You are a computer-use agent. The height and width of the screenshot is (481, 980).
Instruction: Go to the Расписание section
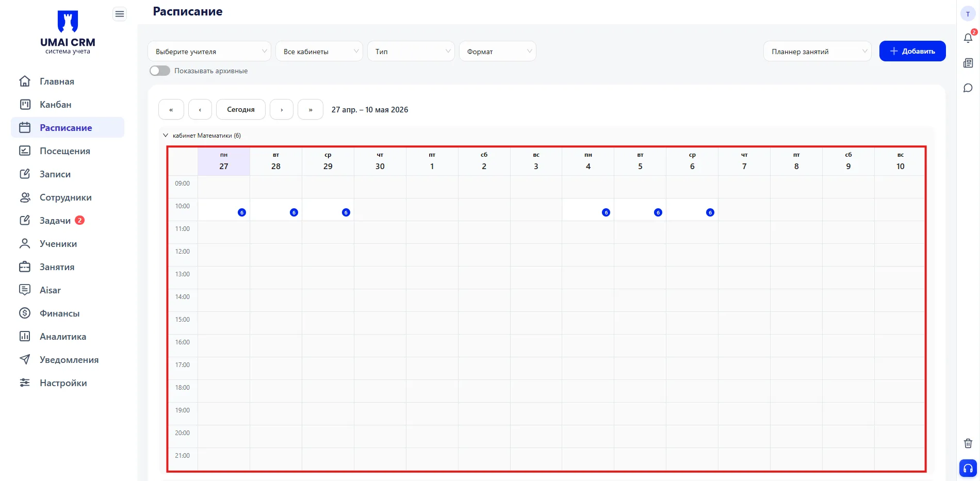(68, 127)
